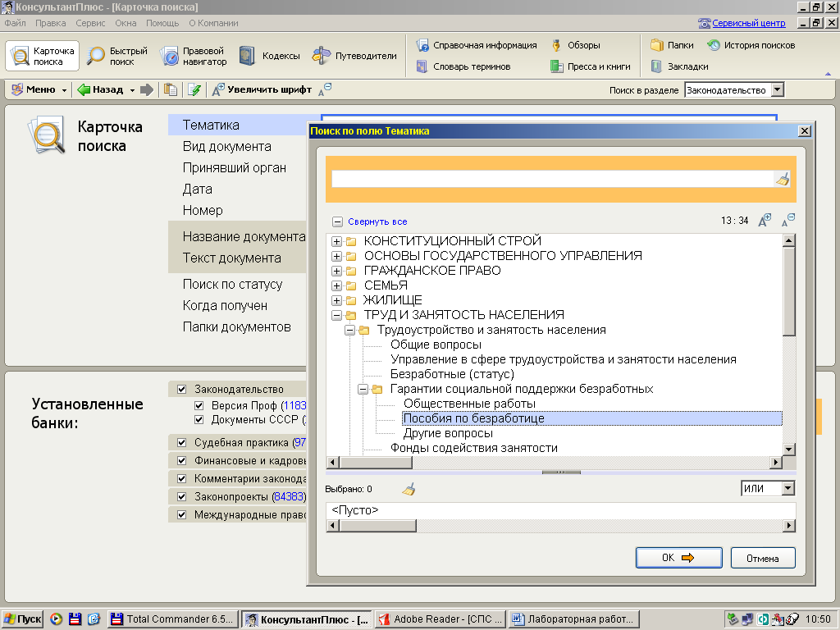840x630 pixels.
Task: Increase font size in Тематика dialog
Action: [765, 220]
